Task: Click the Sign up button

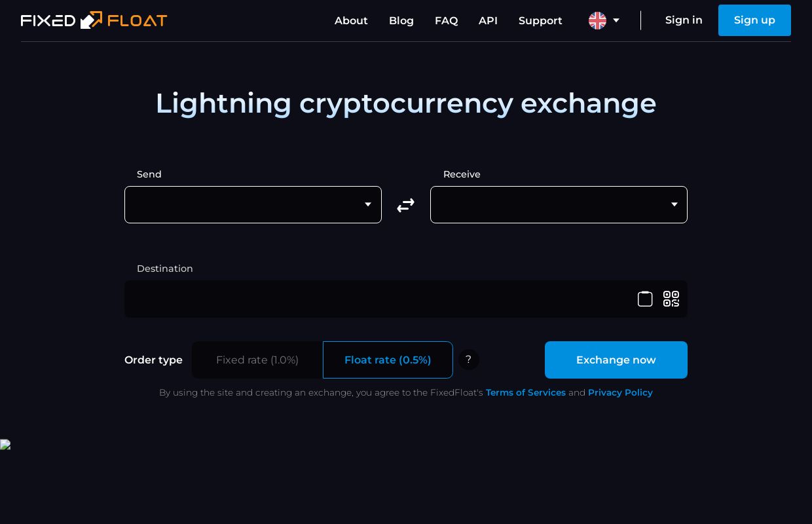Action: click(754, 20)
